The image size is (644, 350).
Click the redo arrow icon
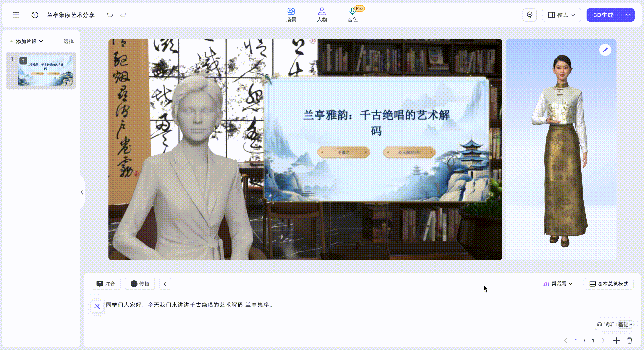tap(123, 15)
